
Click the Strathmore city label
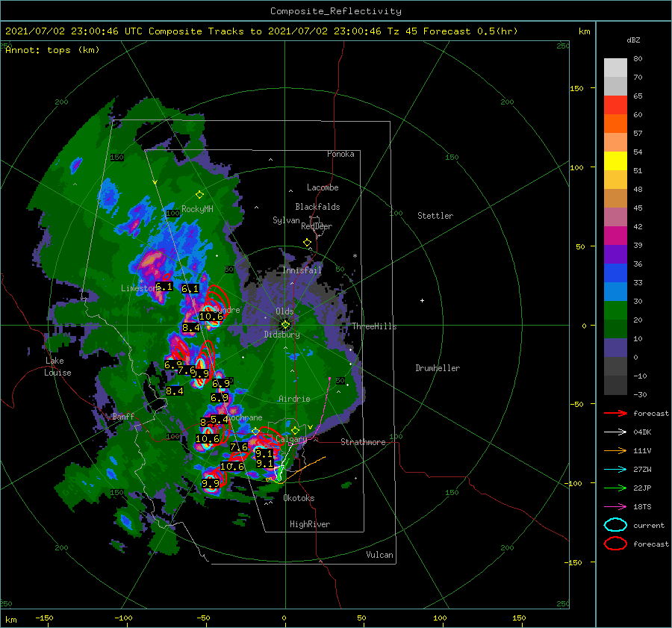(x=363, y=442)
